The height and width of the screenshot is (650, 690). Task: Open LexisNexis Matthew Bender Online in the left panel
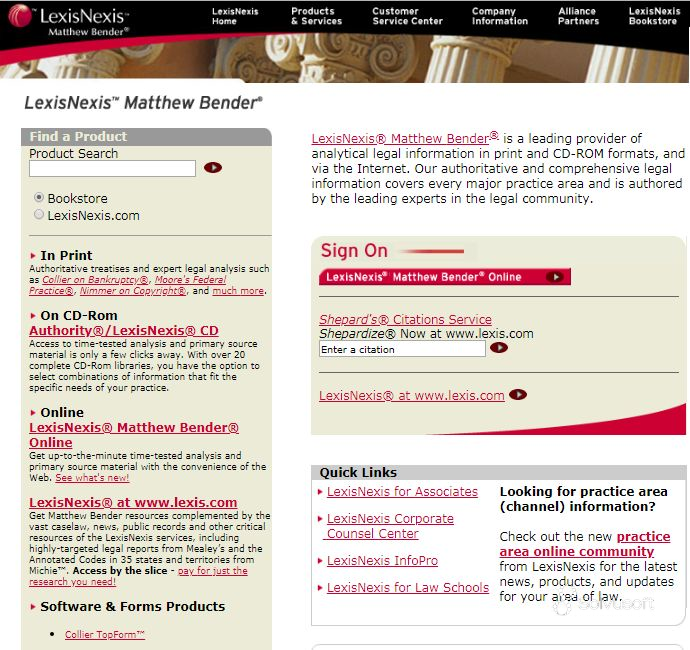coord(134,435)
